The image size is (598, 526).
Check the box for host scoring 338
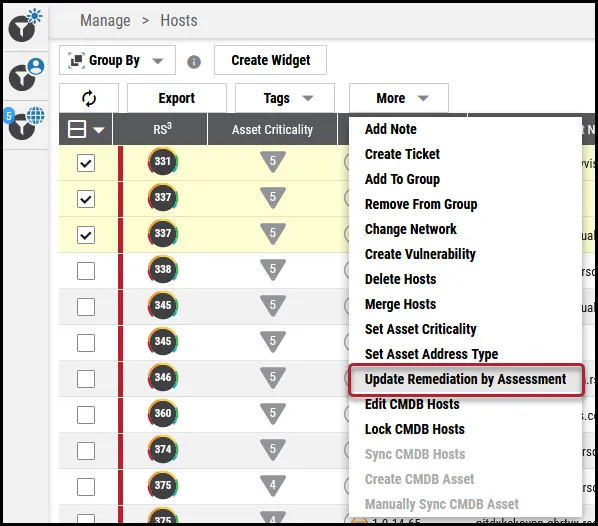point(86,271)
